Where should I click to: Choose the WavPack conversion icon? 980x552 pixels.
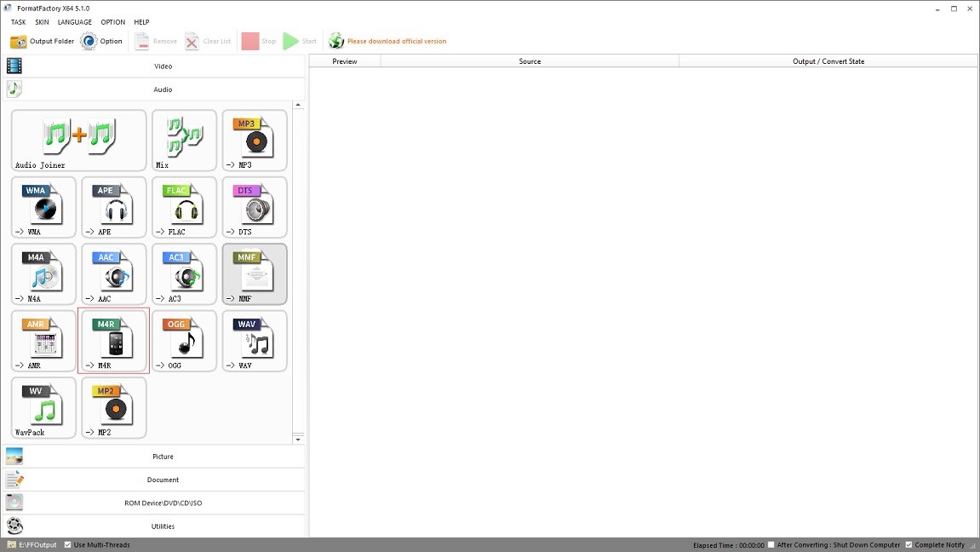pos(43,407)
